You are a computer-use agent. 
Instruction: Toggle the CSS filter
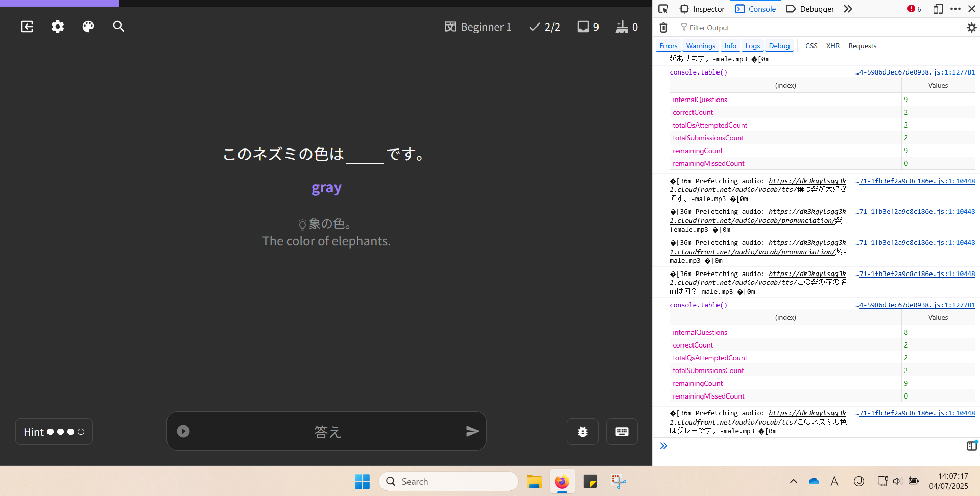(811, 46)
